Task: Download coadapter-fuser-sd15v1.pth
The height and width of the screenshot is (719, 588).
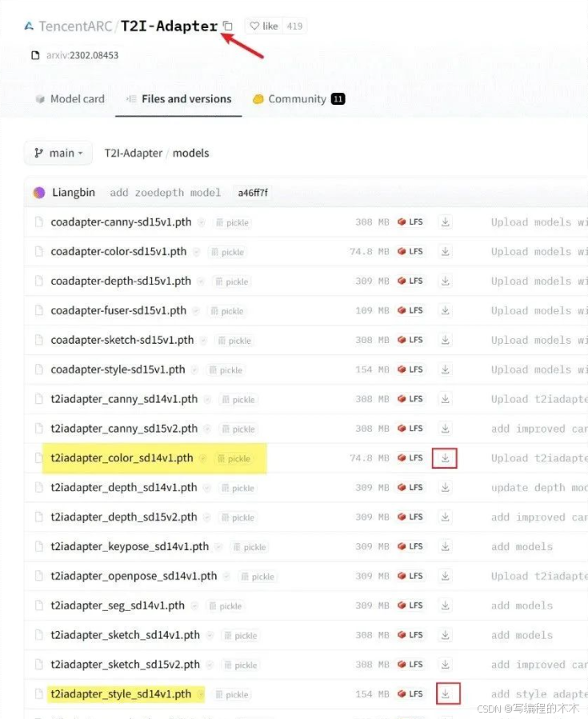Action: coord(445,311)
